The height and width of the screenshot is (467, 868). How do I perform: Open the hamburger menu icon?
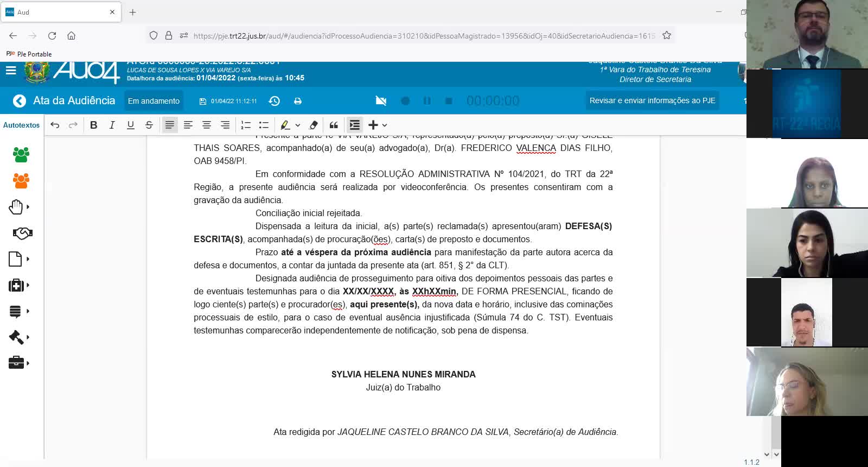11,71
